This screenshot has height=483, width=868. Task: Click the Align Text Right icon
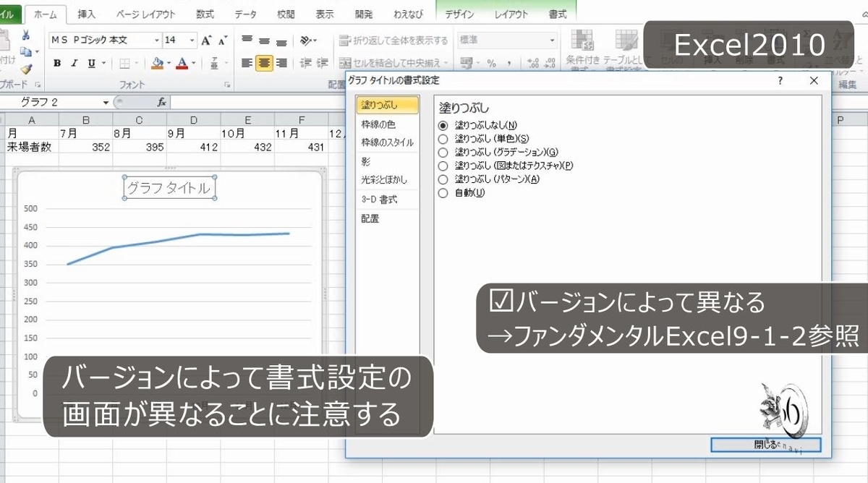[281, 64]
